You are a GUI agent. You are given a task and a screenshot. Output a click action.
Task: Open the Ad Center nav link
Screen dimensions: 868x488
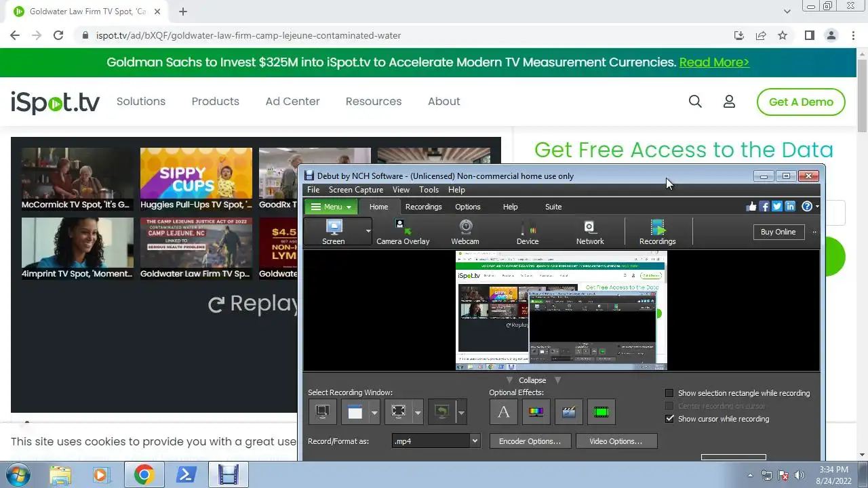pyautogui.click(x=292, y=101)
